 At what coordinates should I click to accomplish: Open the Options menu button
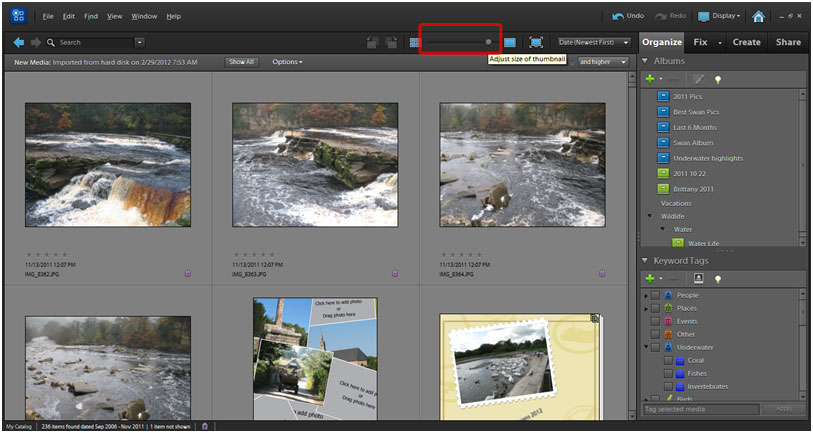pyautogui.click(x=287, y=62)
